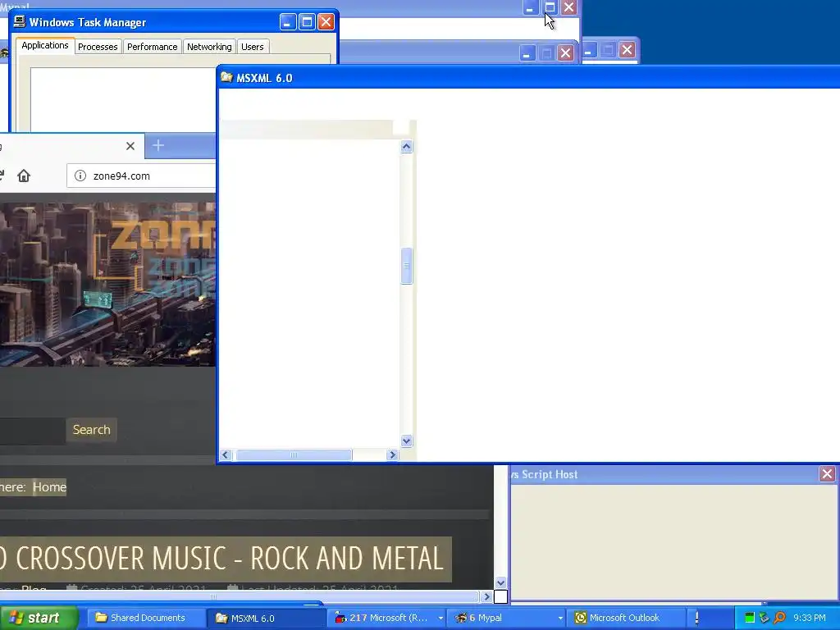The height and width of the screenshot is (630, 840).
Task: Minimize the Windows Task Manager window
Action: pos(288,22)
